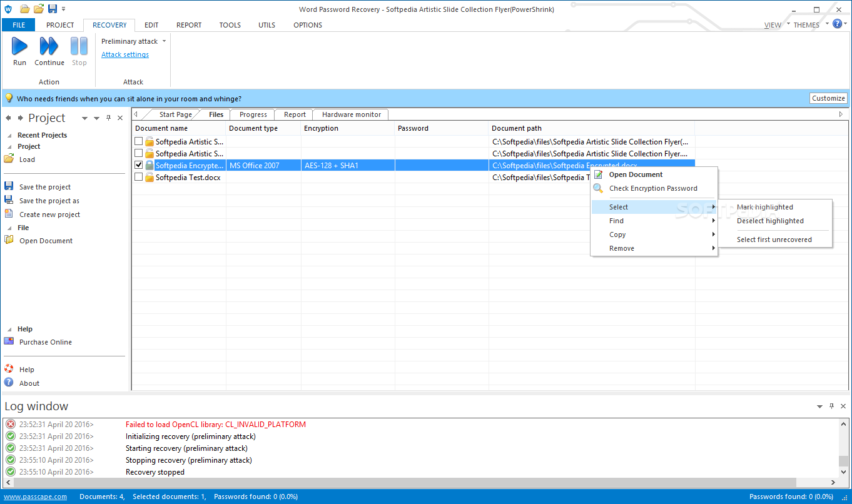Click the back arrow in Project panel header
Viewport: 852px width, 504px height.
click(x=9, y=118)
